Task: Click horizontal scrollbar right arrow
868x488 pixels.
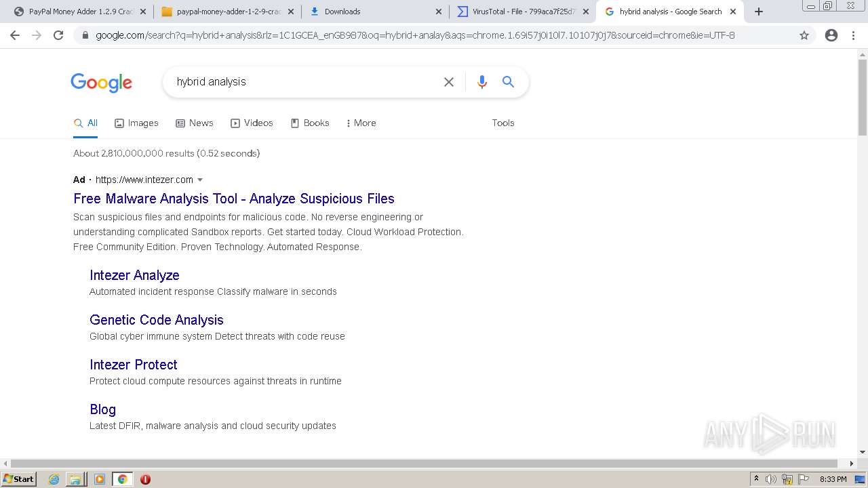Action: coord(852,464)
